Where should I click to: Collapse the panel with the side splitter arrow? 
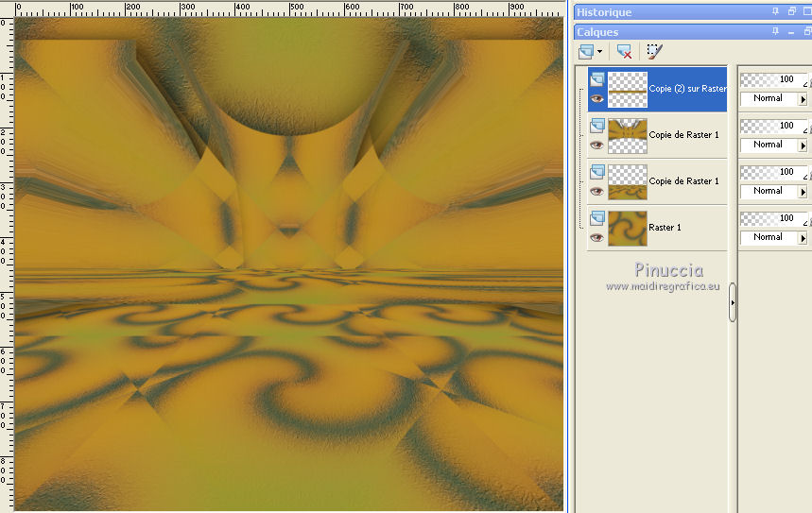point(733,302)
